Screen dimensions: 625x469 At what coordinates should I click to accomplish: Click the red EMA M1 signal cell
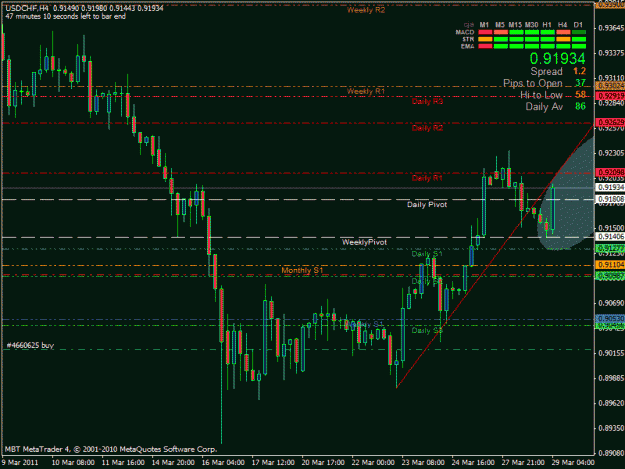pyautogui.click(x=485, y=46)
